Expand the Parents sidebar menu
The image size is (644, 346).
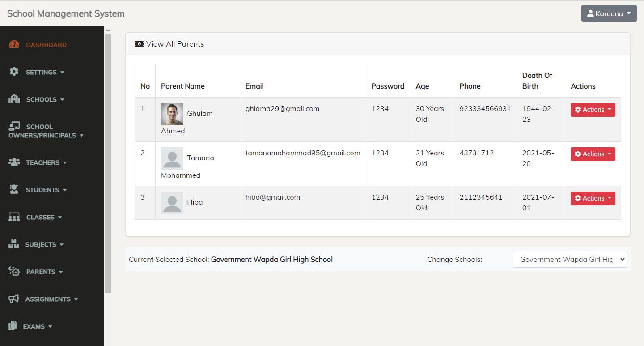[43, 272]
